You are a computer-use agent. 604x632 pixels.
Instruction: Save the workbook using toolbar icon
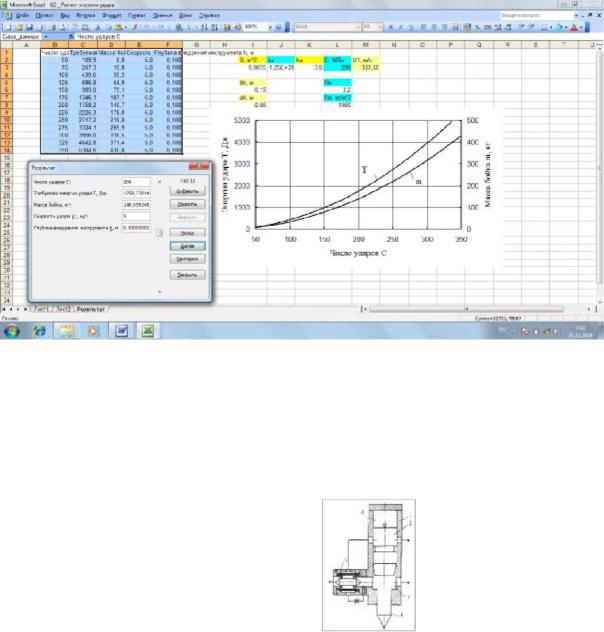click(x=29, y=27)
